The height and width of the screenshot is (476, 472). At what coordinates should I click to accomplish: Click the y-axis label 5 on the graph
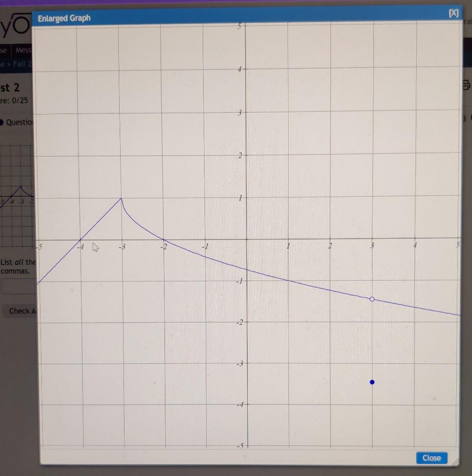[x=239, y=26]
